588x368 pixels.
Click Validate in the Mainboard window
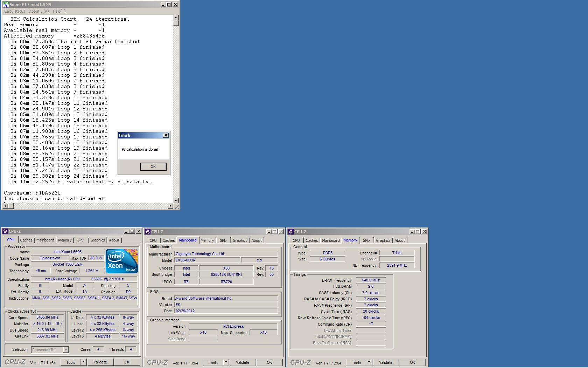[x=243, y=362]
